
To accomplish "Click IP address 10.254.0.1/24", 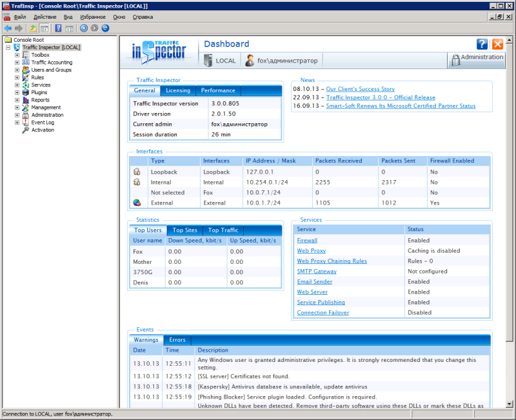I will (x=267, y=182).
